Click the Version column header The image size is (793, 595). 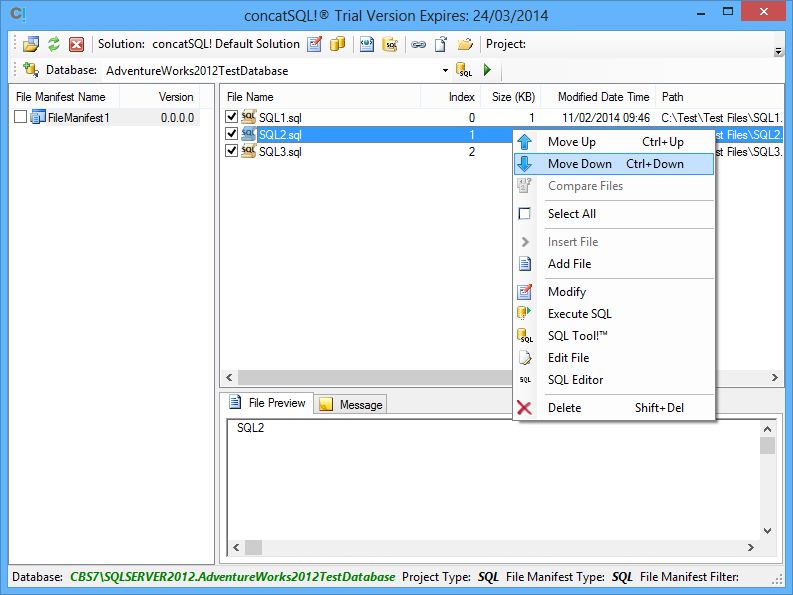pos(160,97)
